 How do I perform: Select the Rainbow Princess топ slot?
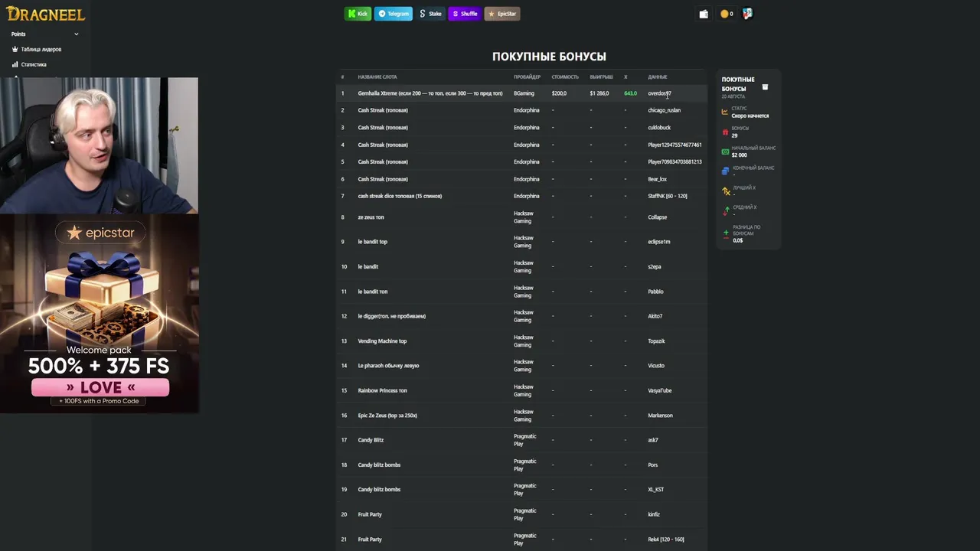pos(382,391)
